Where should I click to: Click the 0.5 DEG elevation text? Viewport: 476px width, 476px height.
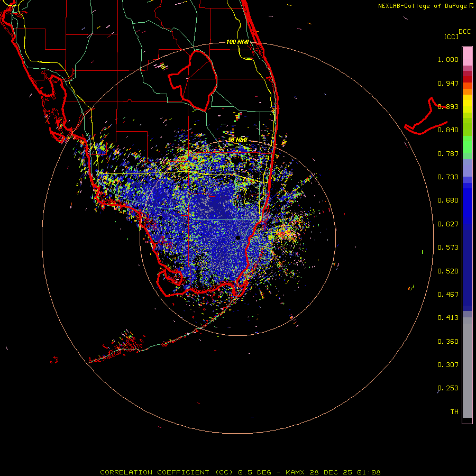click(254, 472)
